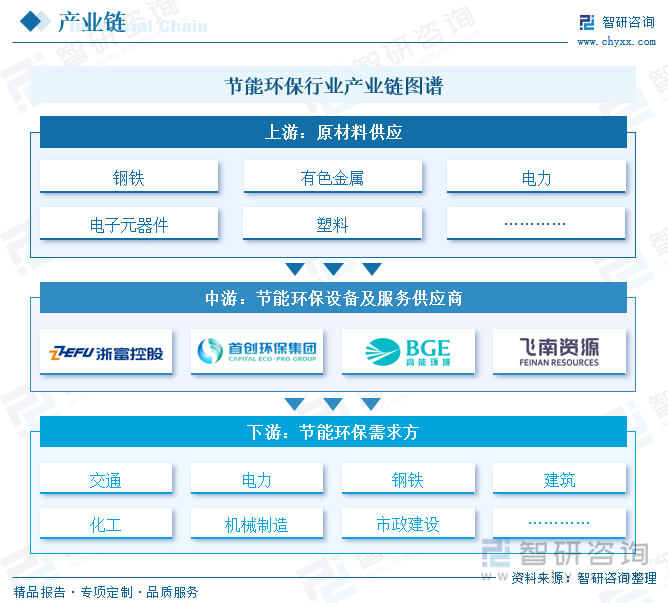Select the 浙富控股 ZHEFU company logo

(109, 352)
